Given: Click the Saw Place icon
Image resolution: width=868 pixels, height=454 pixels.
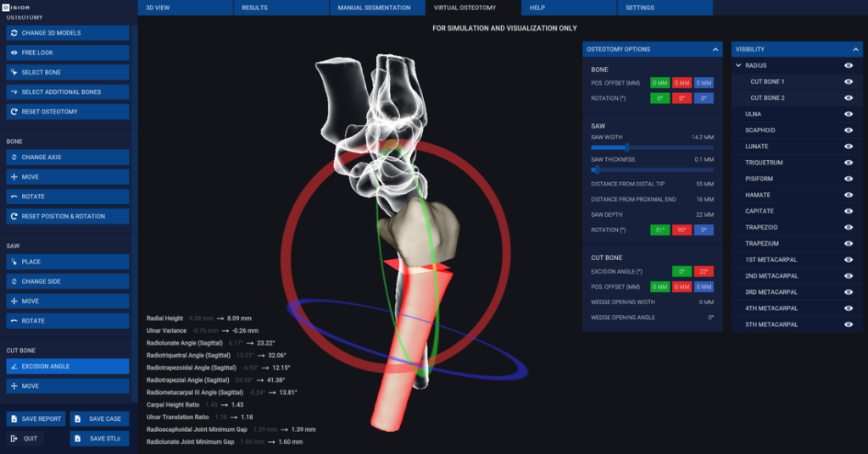Looking at the screenshot, I should 14,262.
